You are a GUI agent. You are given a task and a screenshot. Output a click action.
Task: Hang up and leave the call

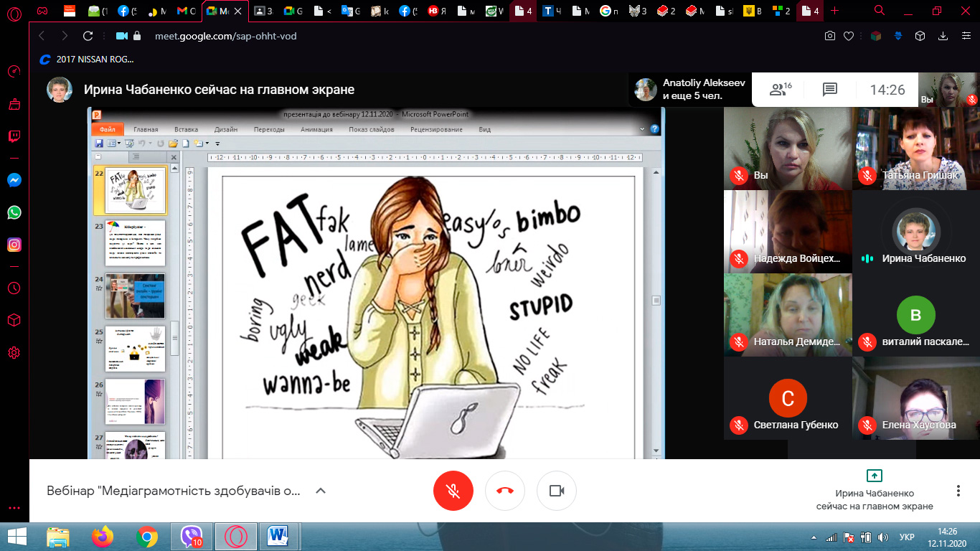coord(505,491)
